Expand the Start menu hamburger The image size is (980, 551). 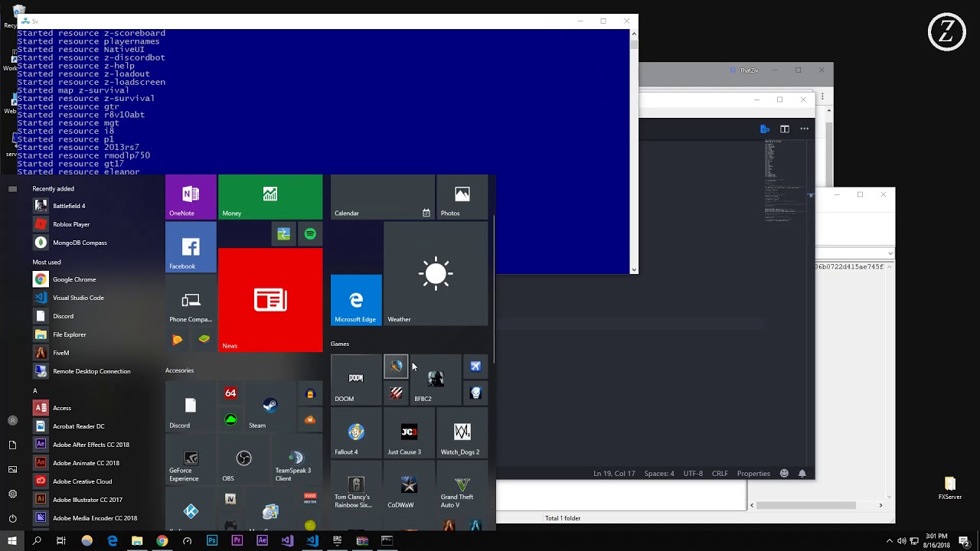tap(12, 188)
